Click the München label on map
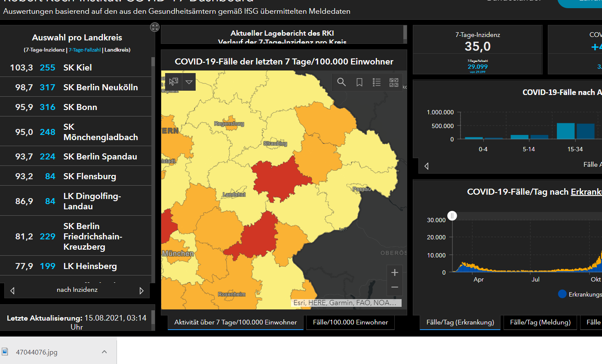 pyautogui.click(x=178, y=254)
